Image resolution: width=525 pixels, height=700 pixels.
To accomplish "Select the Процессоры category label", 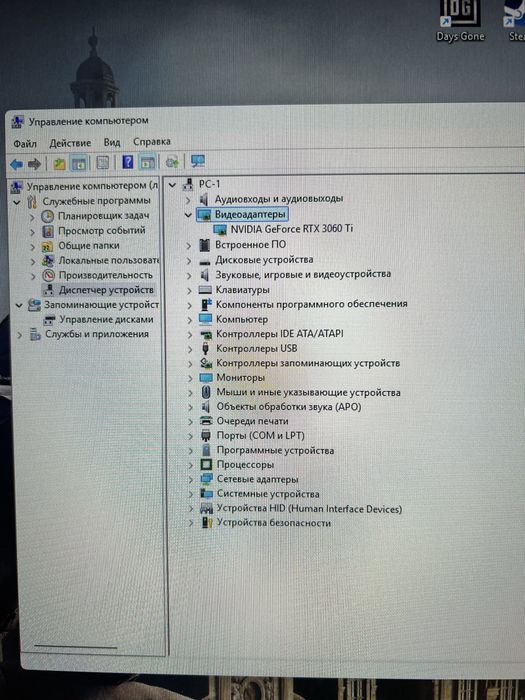I will click(x=245, y=465).
